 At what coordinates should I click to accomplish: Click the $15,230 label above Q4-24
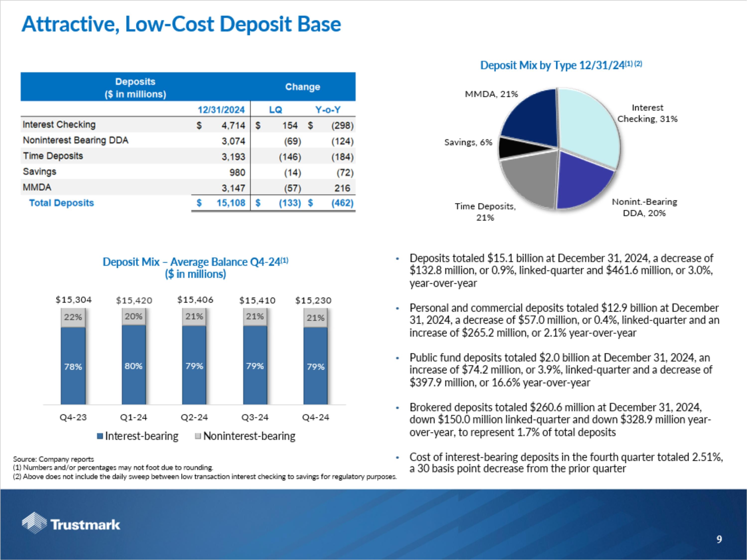point(313,300)
